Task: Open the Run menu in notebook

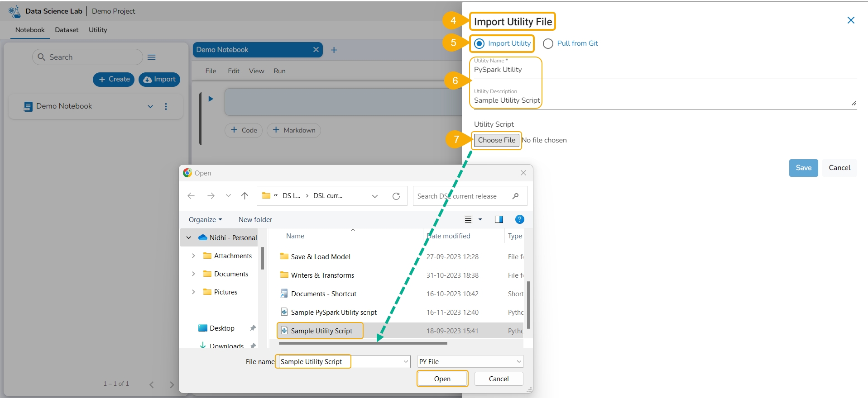Action: [279, 71]
